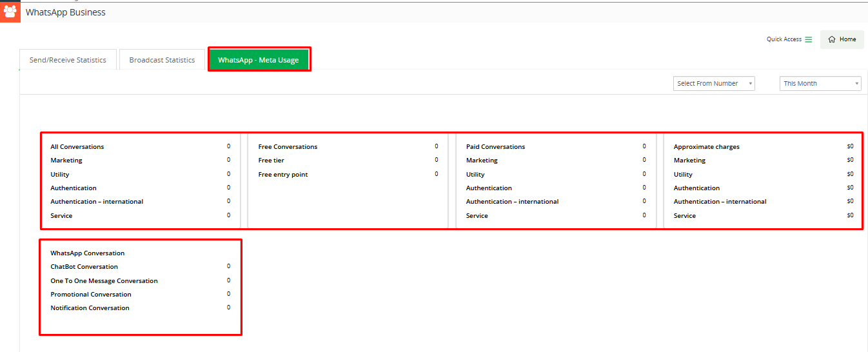This screenshot has height=352, width=868.
Task: Click the Notification Conversation count value 0
Action: (x=228, y=308)
